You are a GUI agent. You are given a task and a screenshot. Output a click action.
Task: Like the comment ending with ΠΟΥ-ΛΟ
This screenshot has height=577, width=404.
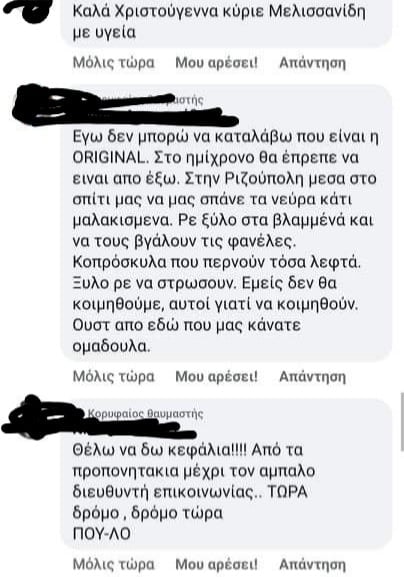point(216,564)
